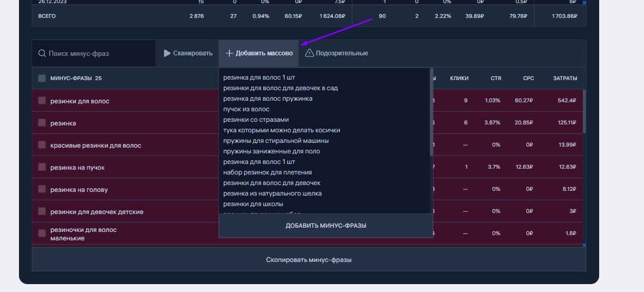Sort by the КЛИКИ column header

click(x=459, y=79)
